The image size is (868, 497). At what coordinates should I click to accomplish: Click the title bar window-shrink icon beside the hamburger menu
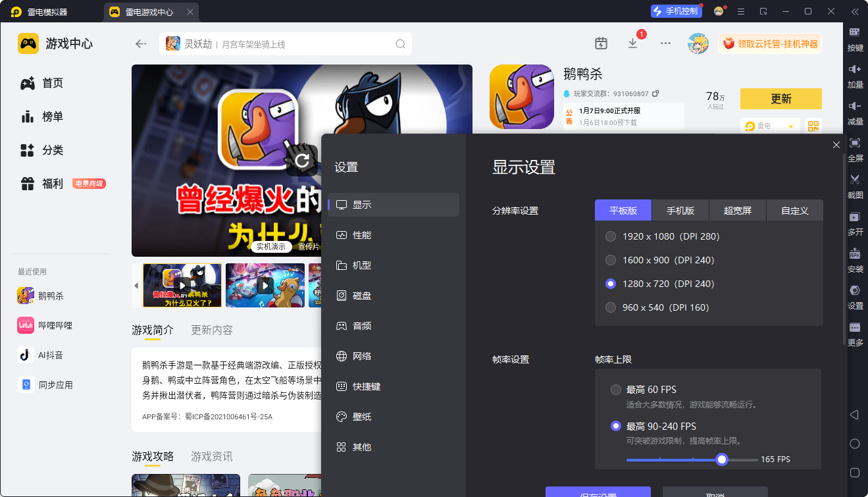pos(763,11)
